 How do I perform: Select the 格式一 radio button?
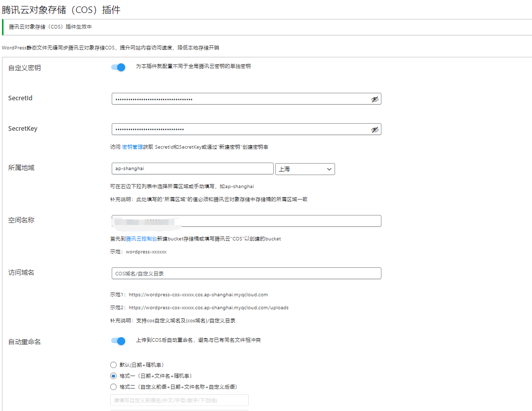click(x=113, y=376)
